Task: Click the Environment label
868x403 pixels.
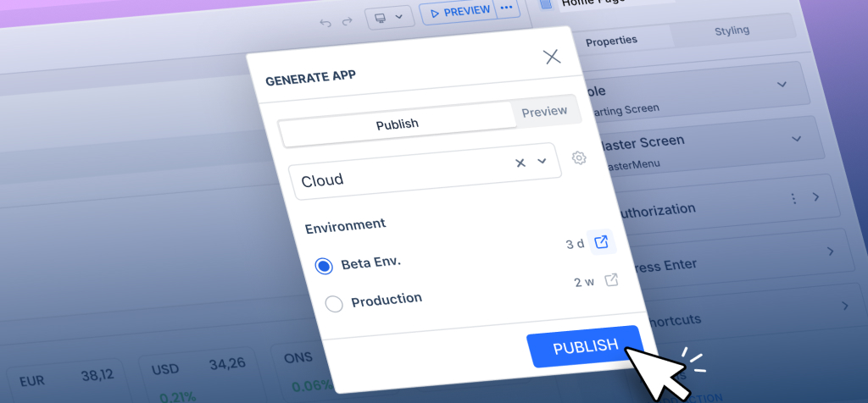Action: click(346, 227)
